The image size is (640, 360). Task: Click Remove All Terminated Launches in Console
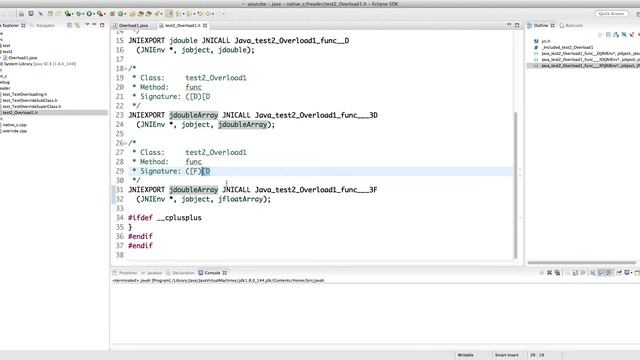(x=558, y=273)
